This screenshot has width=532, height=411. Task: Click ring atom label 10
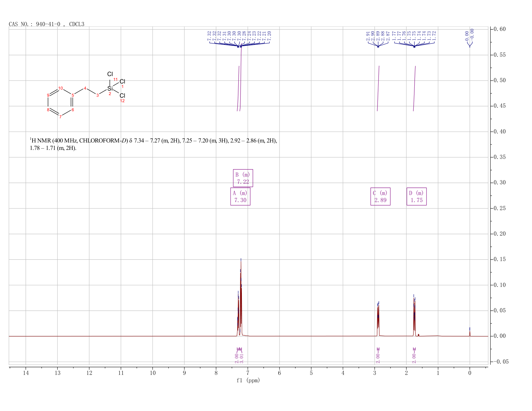(x=61, y=88)
